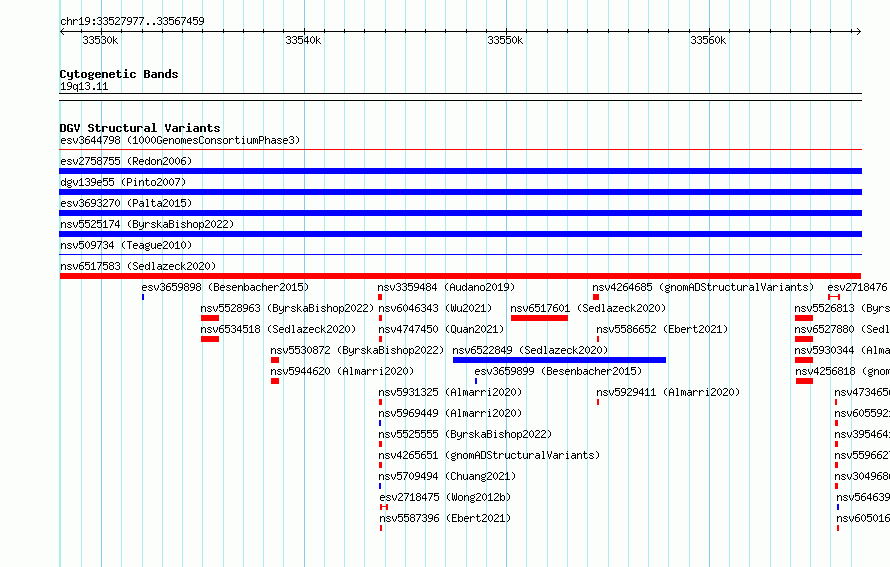This screenshot has width=890, height=567.
Task: Open nsv4747450 (Quan2021) variant label
Action: point(441,329)
